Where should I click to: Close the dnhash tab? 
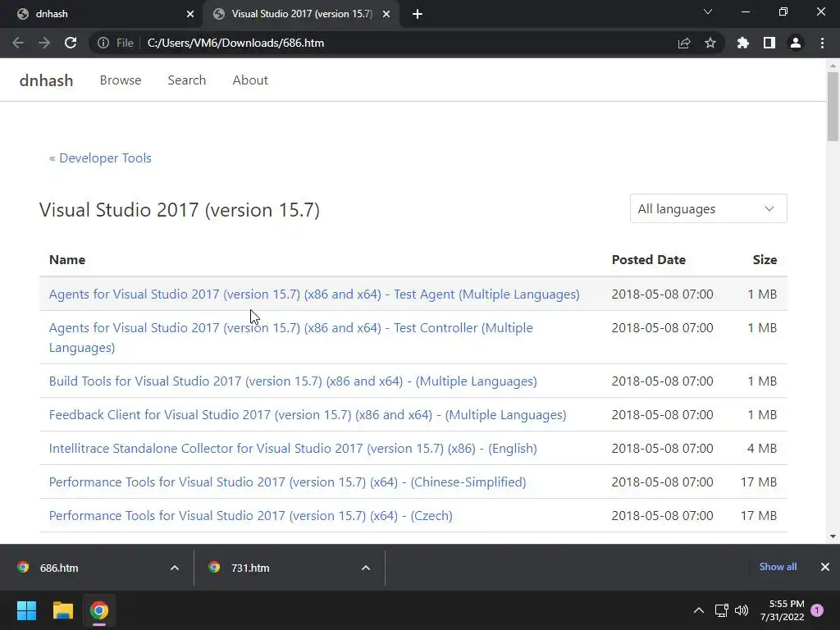190,14
